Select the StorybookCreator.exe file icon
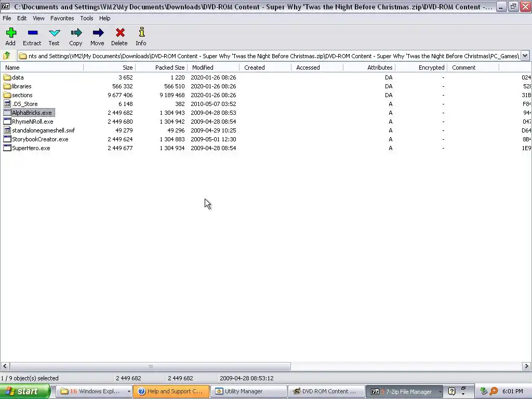Image resolution: width=532 pixels, height=399 pixels. coord(7,139)
